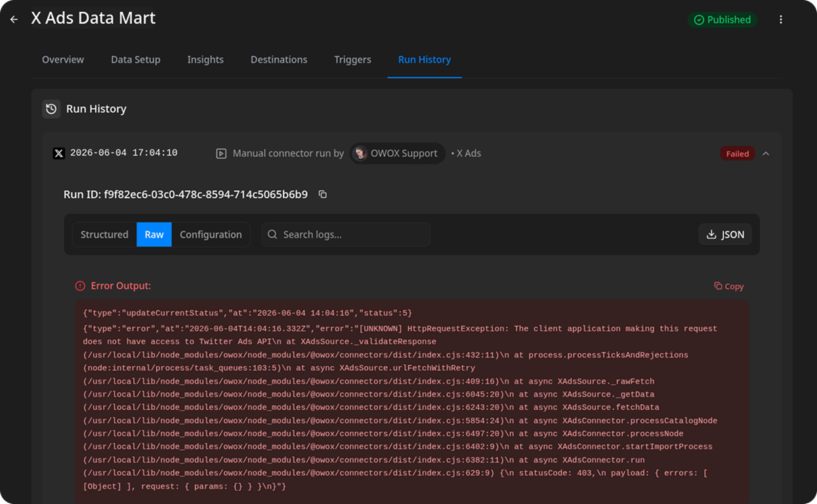Click the HttpRequestException error log entry
Viewport: 817px width, 504px height.
coord(400,408)
